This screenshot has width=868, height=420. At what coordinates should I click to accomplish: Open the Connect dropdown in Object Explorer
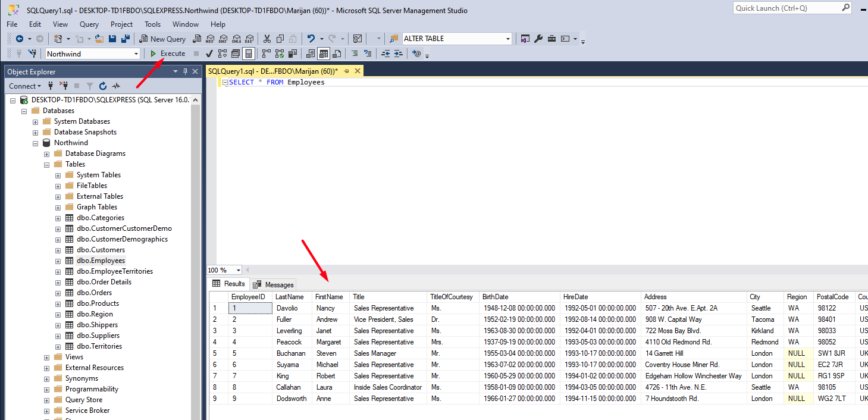[x=26, y=86]
